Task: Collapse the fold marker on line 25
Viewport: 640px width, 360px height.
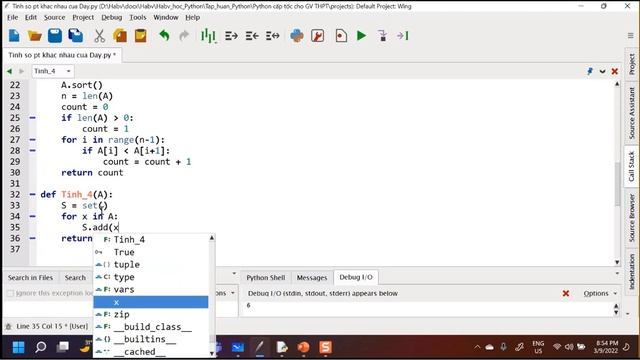Action: click(x=33, y=118)
